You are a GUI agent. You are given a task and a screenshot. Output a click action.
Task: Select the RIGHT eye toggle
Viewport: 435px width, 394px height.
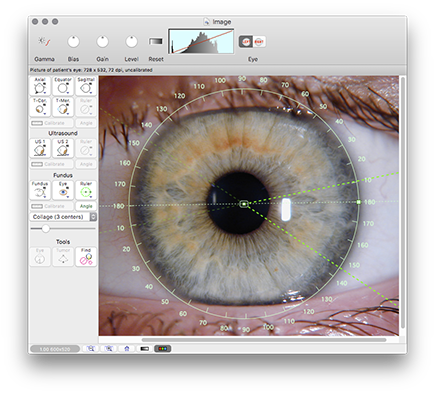click(259, 42)
